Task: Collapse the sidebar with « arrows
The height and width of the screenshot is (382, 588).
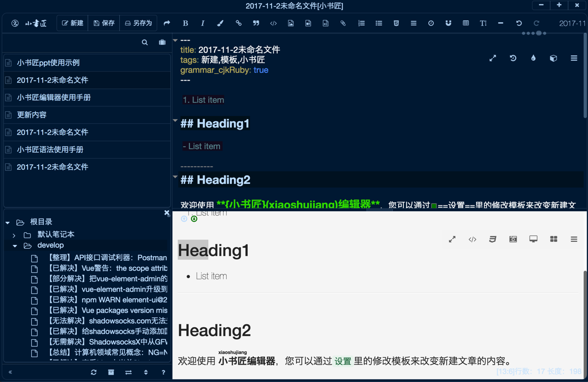Action: [11, 372]
